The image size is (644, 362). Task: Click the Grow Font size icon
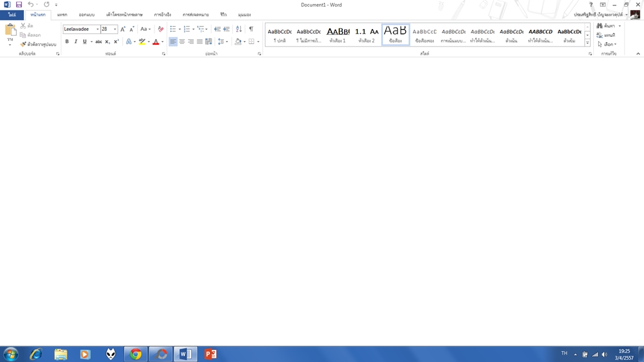[x=123, y=29]
